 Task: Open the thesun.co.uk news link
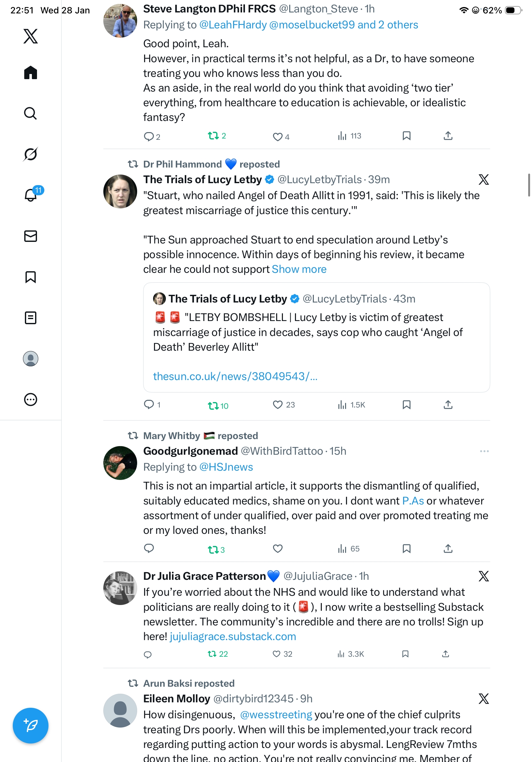coord(235,376)
